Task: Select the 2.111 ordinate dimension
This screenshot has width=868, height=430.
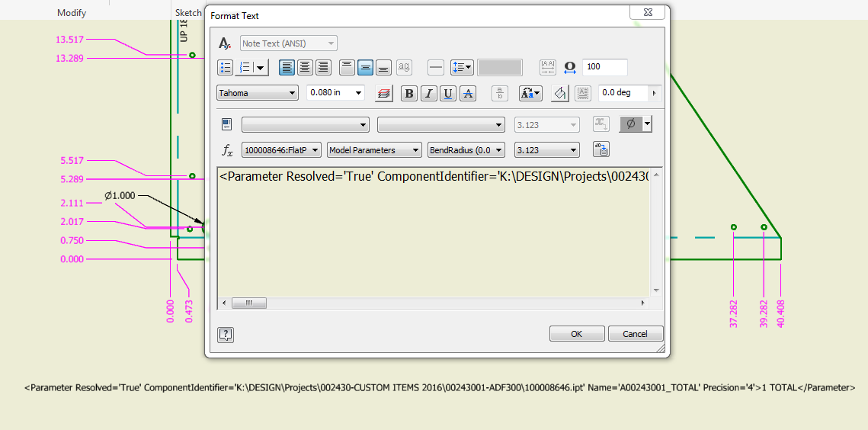Action: [x=72, y=204]
